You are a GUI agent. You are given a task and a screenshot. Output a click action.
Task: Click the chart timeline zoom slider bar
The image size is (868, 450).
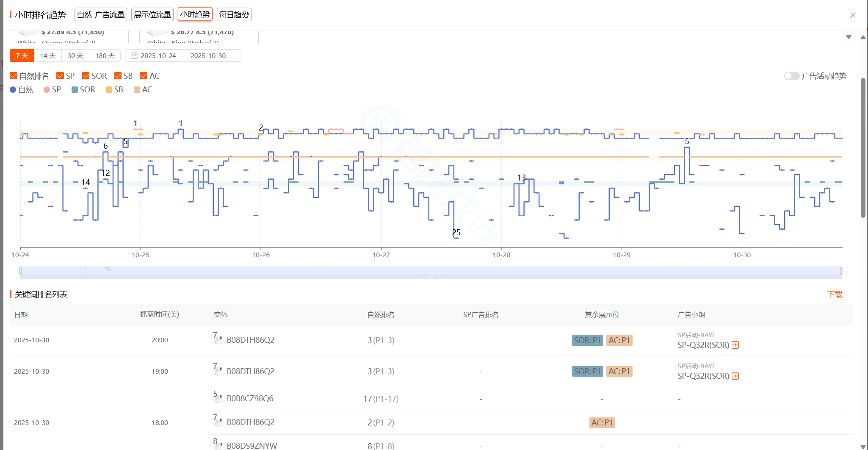[x=430, y=271]
